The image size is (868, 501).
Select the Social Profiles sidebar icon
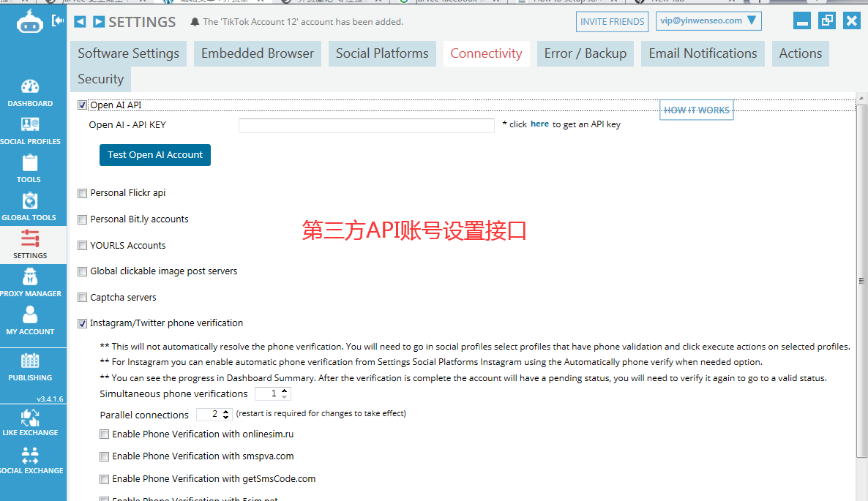pos(30,129)
